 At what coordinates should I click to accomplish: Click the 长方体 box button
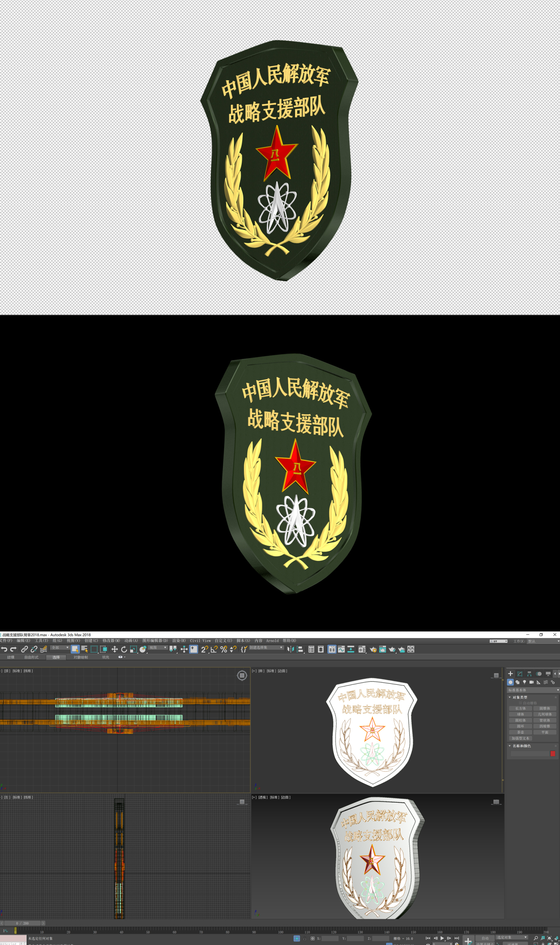coord(520,709)
